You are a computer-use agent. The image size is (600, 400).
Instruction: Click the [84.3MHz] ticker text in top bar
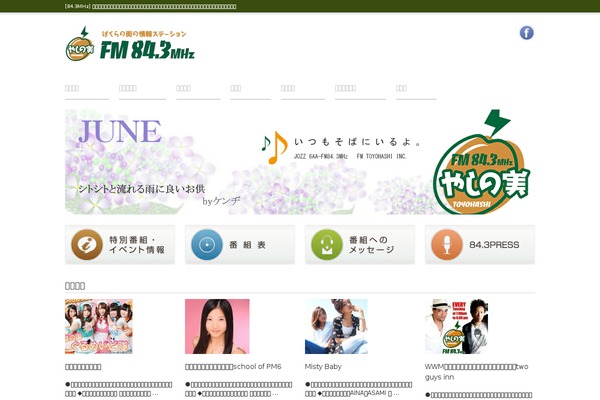point(150,7)
